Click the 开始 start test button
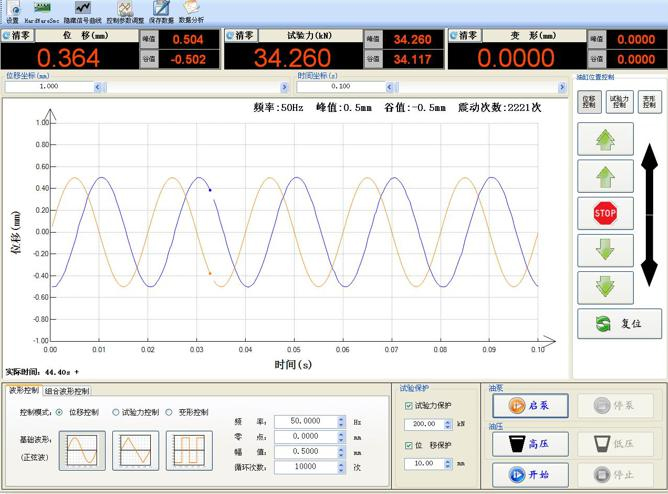Viewport: 668px width, 494px height. 530,474
